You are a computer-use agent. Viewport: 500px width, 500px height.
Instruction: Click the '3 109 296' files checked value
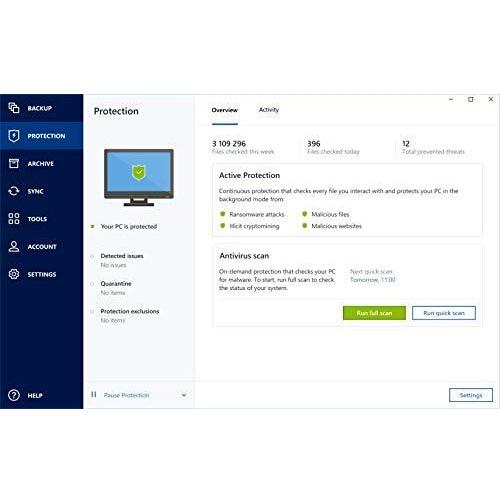tap(229, 144)
